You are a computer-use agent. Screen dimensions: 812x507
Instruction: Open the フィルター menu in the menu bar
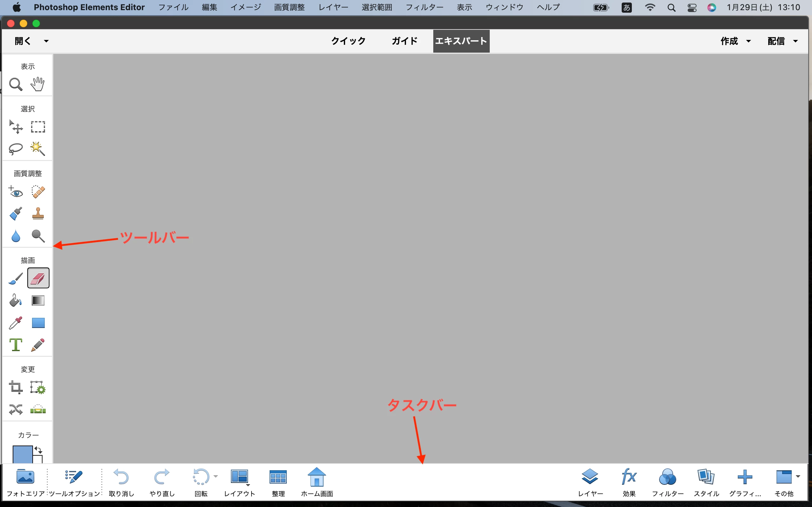pyautogui.click(x=424, y=7)
